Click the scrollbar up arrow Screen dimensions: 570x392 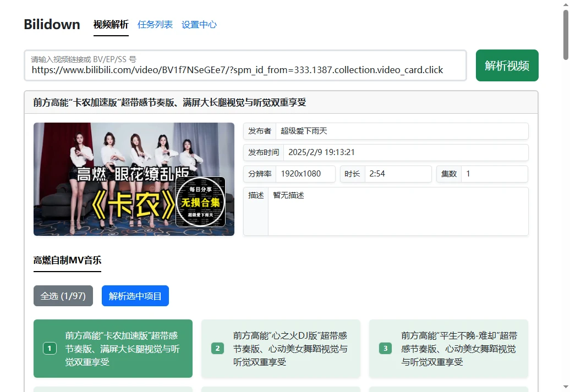[x=566, y=4]
